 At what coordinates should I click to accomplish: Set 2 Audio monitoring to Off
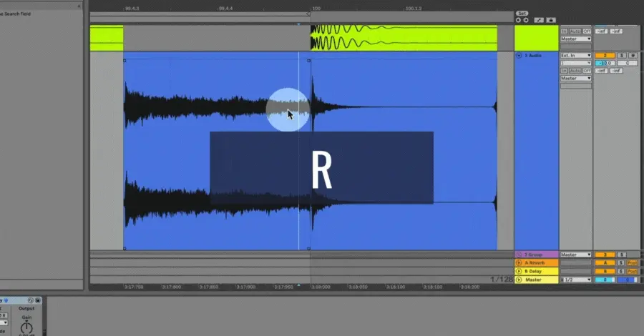tap(587, 71)
